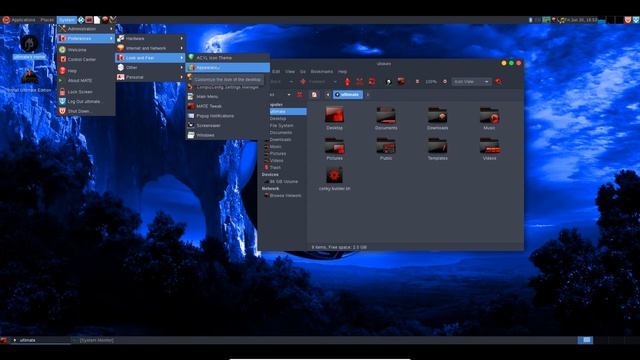
Task: Click the green monitor tray icon
Action: 546,20
